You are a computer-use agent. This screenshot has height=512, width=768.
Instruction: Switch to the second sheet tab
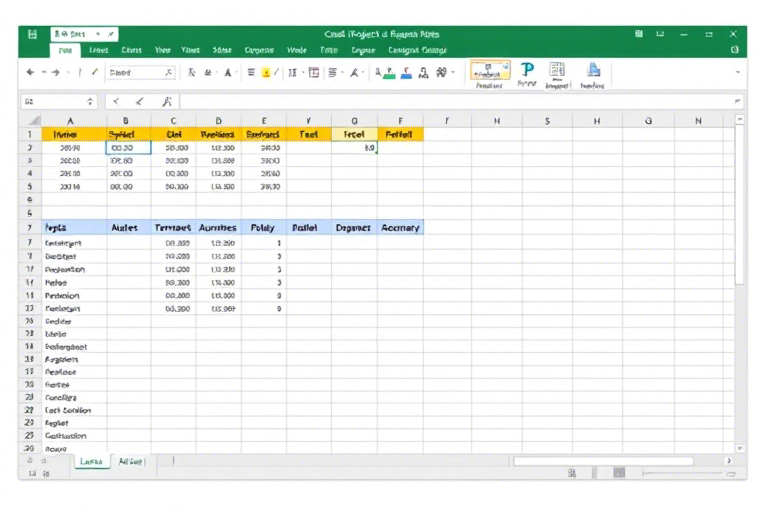pos(131,461)
